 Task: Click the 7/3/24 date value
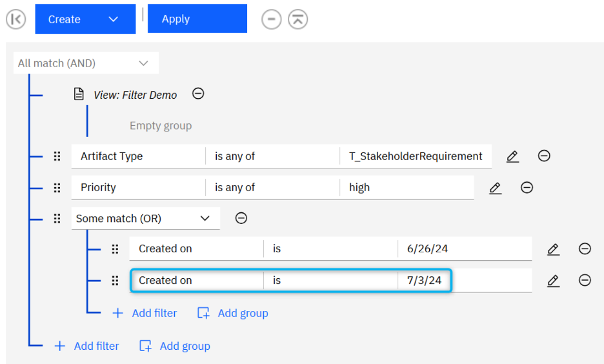tap(465, 280)
